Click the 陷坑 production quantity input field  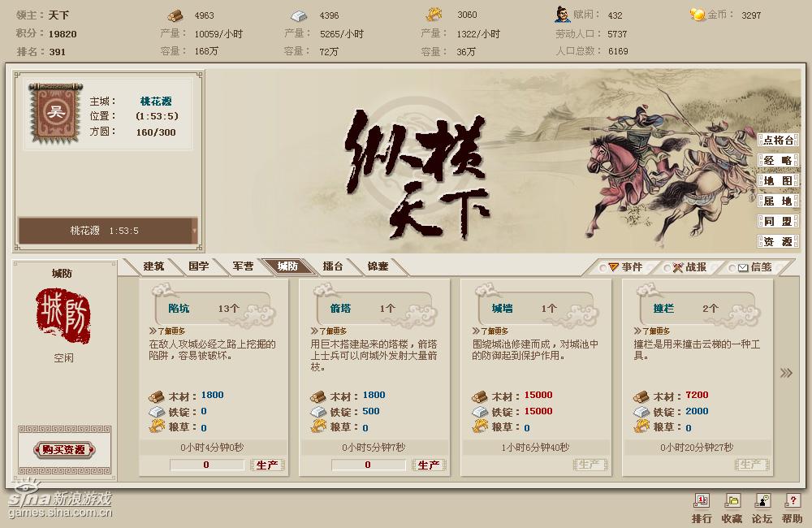pyautogui.click(x=206, y=465)
